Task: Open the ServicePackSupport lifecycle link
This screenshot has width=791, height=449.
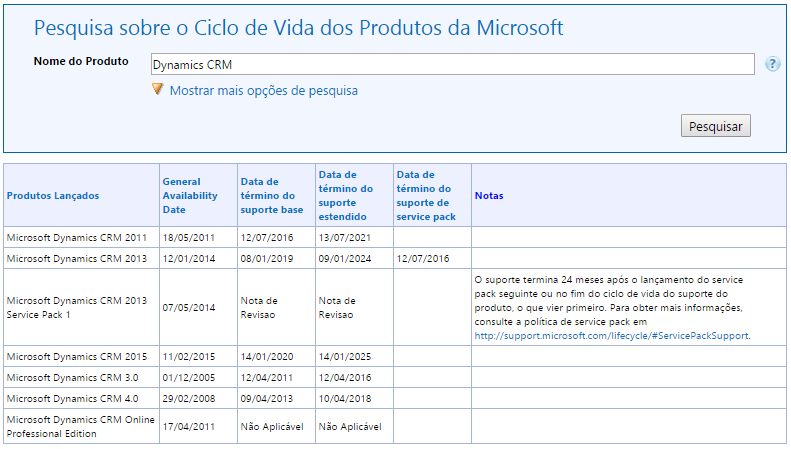Action: point(611,336)
